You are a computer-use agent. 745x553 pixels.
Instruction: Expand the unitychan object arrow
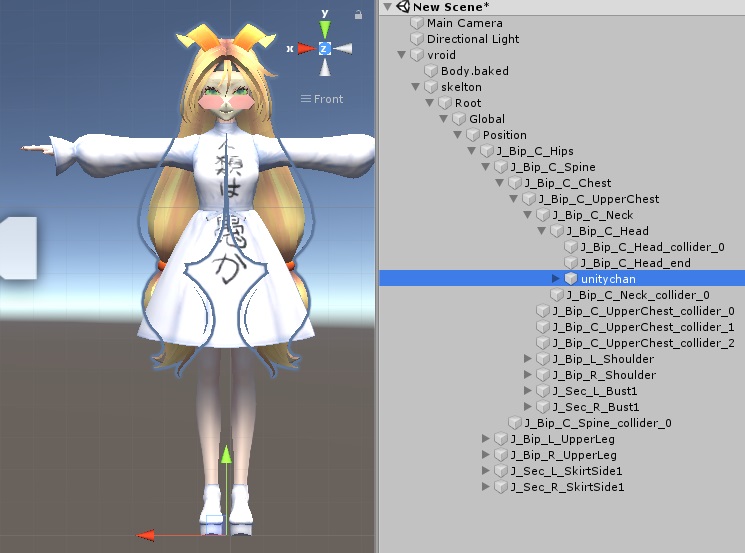pos(556,279)
